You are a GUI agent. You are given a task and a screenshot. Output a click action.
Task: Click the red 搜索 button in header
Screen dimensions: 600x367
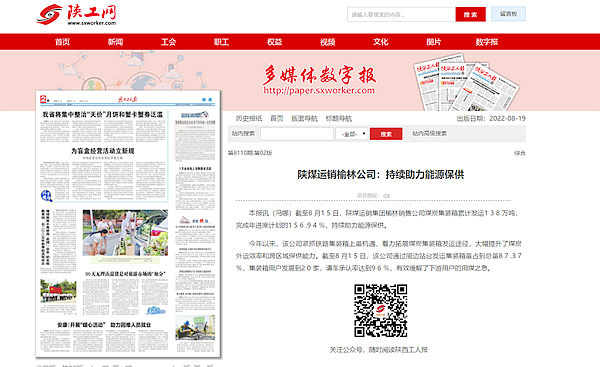pyautogui.click(x=470, y=15)
